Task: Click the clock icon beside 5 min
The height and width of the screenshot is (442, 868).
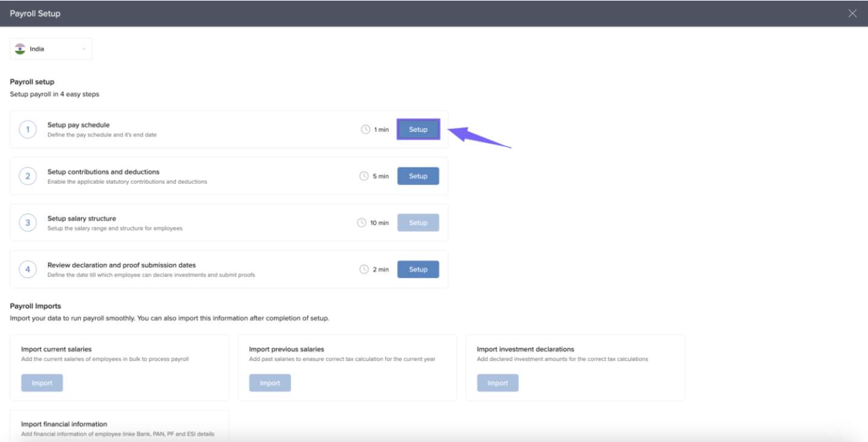Action: [364, 176]
